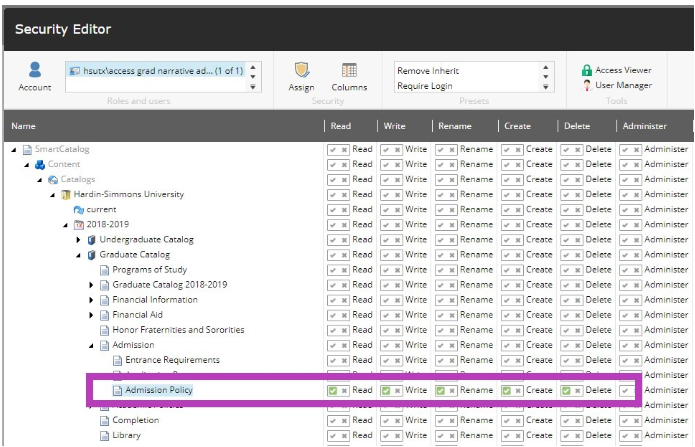
Task: Select the Admission Policy tree item
Action: (158, 390)
